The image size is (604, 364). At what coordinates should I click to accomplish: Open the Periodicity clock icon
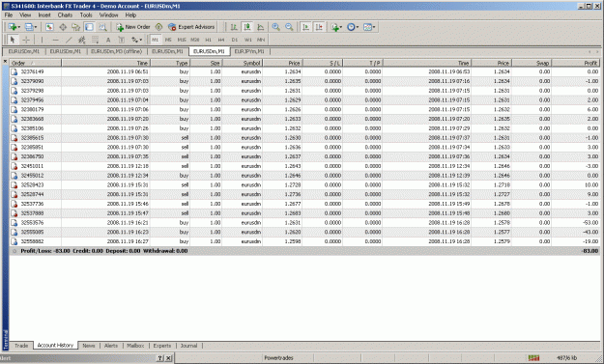click(x=351, y=27)
